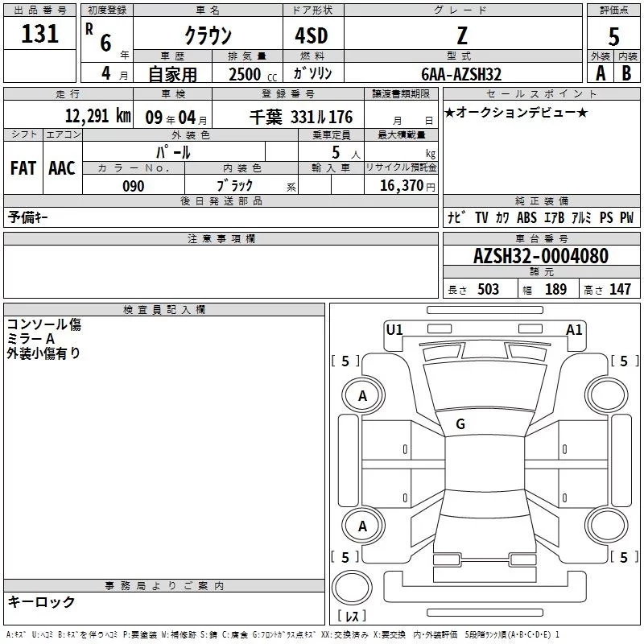Select the car name クラウン

point(208,35)
